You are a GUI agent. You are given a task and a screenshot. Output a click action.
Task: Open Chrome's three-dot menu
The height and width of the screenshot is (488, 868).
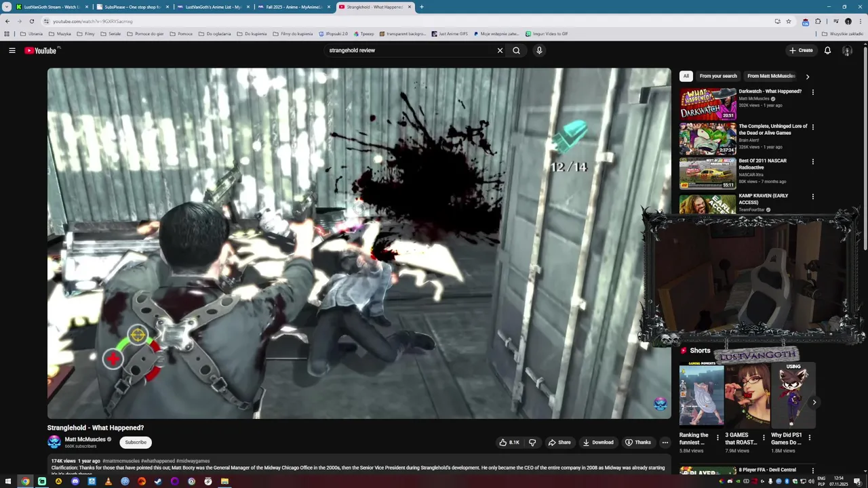coord(860,21)
